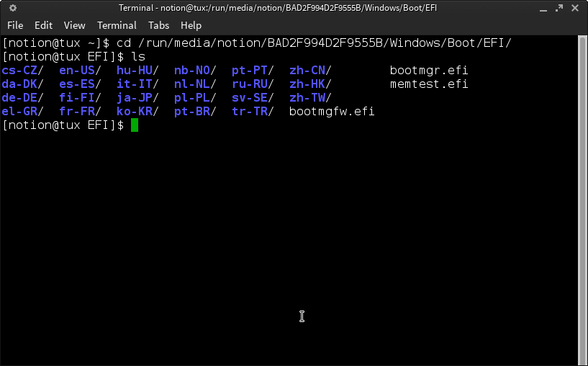Open the Tabs menu
Screen dimensions: 588x366
click(158, 25)
